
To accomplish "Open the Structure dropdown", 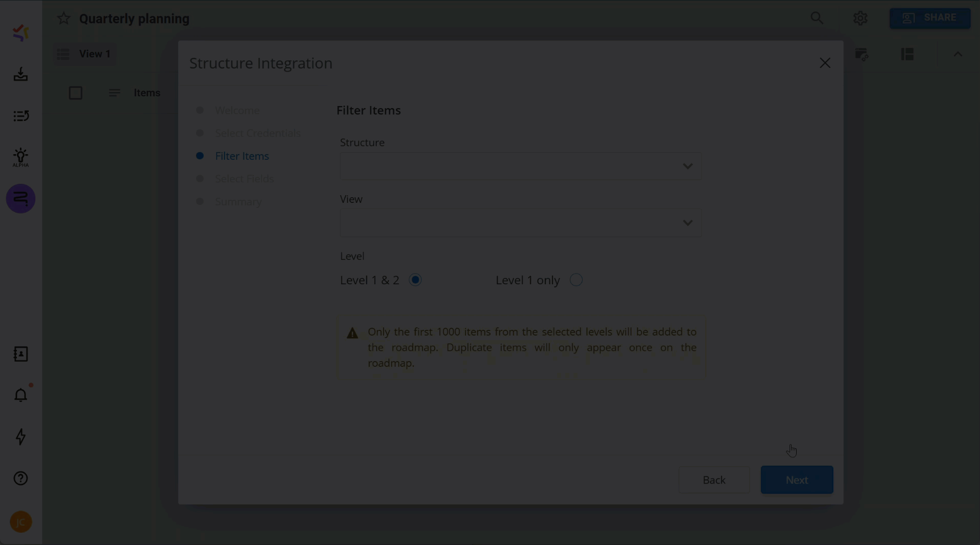I will coord(520,166).
